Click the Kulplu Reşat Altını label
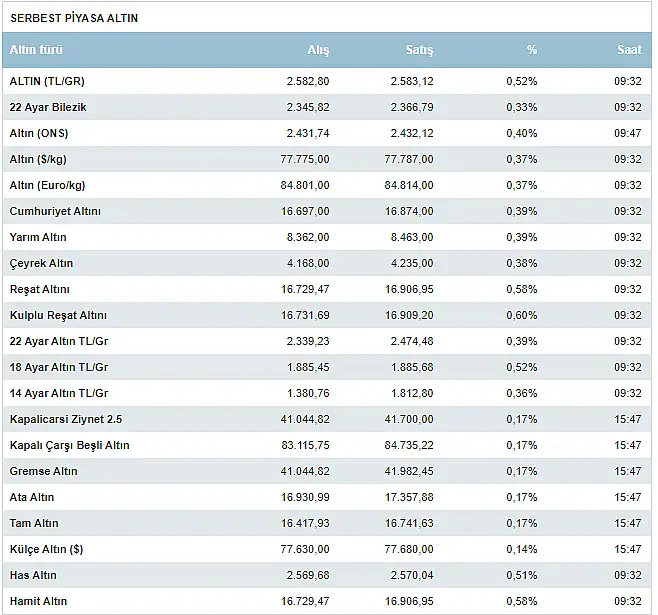658x615 pixels. 58,315
